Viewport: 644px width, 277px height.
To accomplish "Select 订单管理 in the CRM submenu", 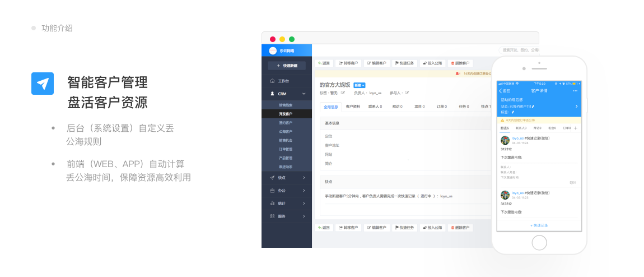I will (286, 149).
